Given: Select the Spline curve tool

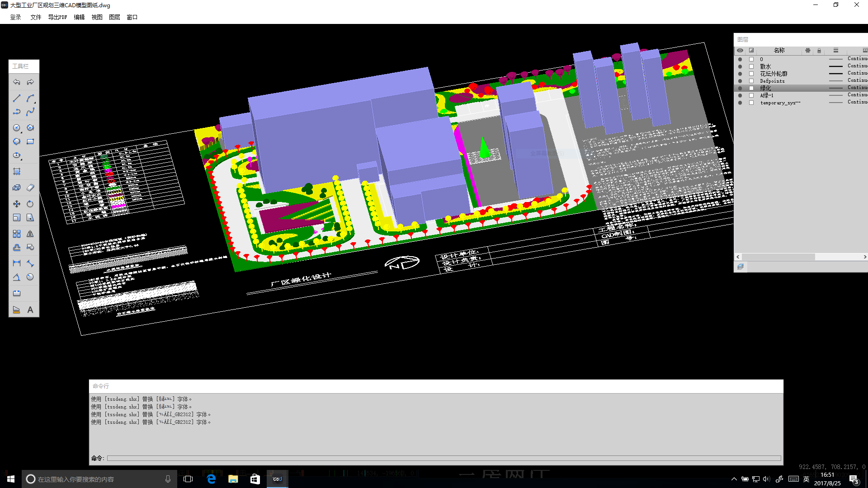Looking at the screenshot, I should pyautogui.click(x=30, y=112).
